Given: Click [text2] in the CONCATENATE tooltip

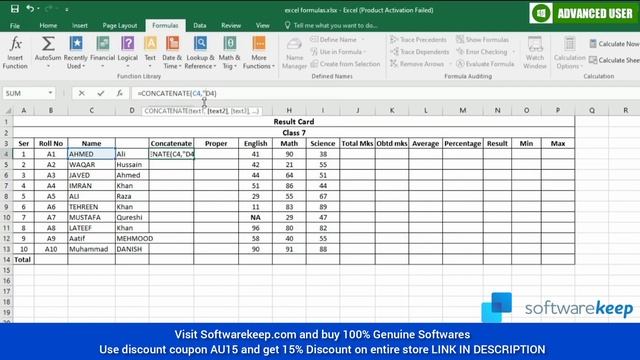Looking at the screenshot, I should point(217,111).
